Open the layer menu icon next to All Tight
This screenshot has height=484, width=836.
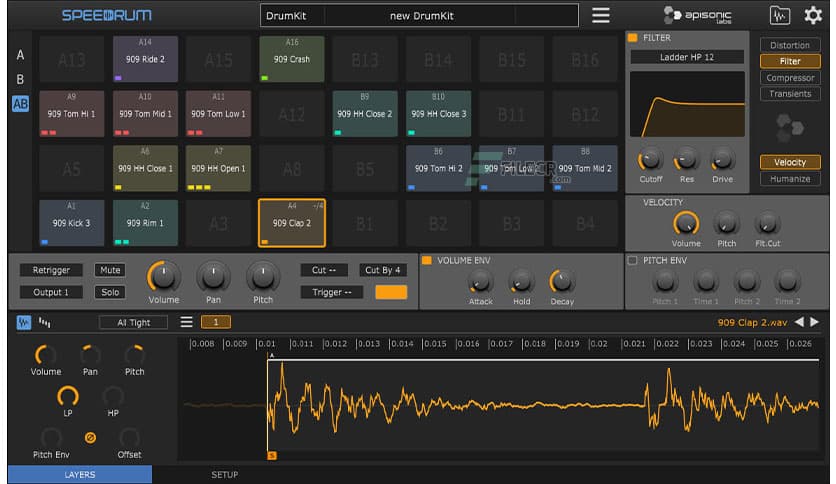[186, 322]
